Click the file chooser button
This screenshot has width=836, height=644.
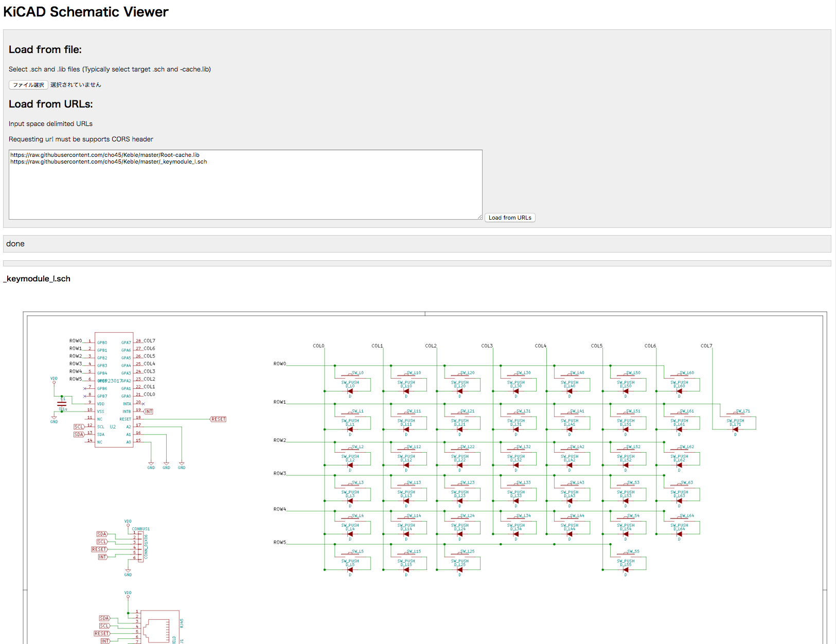(28, 85)
